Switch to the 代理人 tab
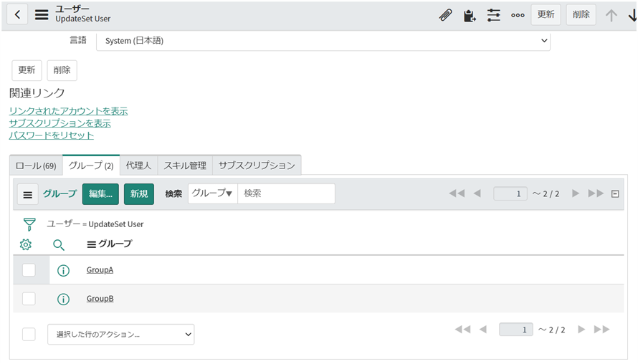 pos(138,166)
